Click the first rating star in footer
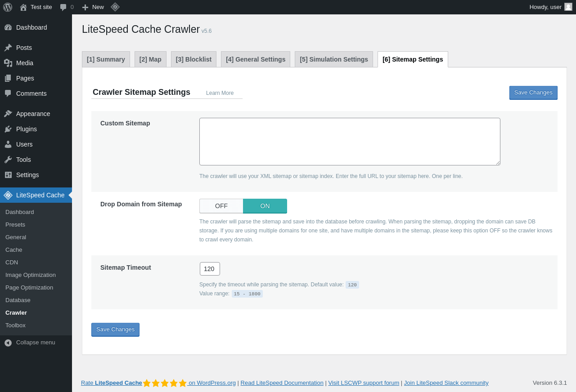576x392 pixels. tap(147, 383)
